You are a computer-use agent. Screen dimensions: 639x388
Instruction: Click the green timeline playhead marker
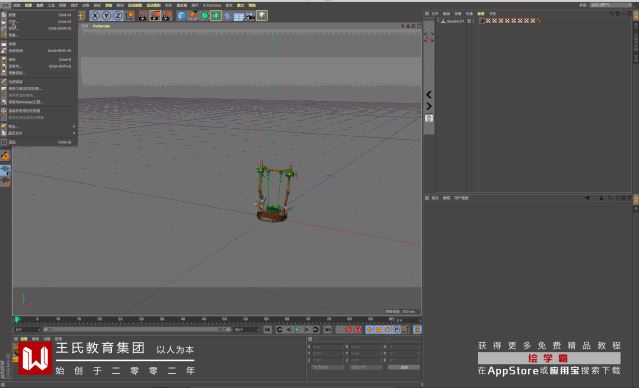pos(17,320)
